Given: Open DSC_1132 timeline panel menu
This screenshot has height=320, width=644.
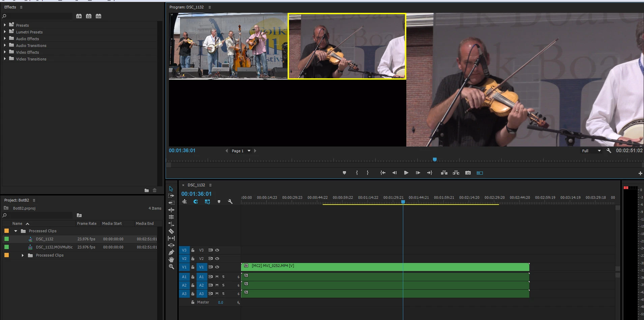Looking at the screenshot, I should click(210, 185).
